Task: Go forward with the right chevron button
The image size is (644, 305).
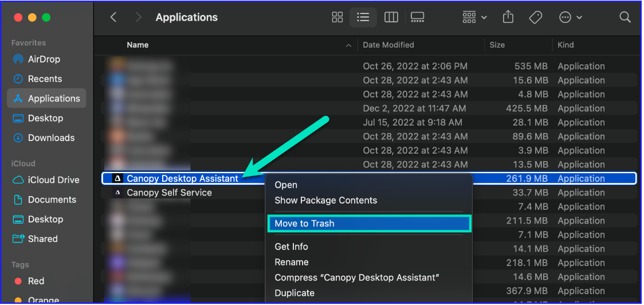Action: tap(139, 17)
